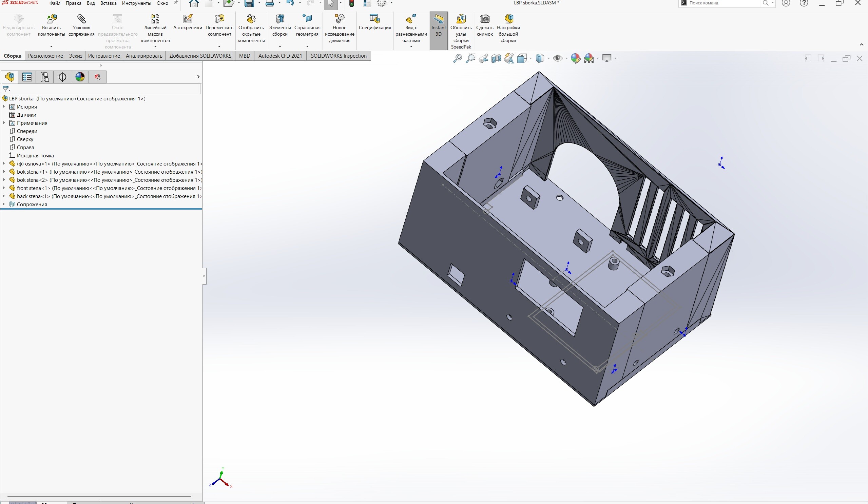Open dropdown under Линейный массив компонентов
868x504 pixels.
point(155,46)
